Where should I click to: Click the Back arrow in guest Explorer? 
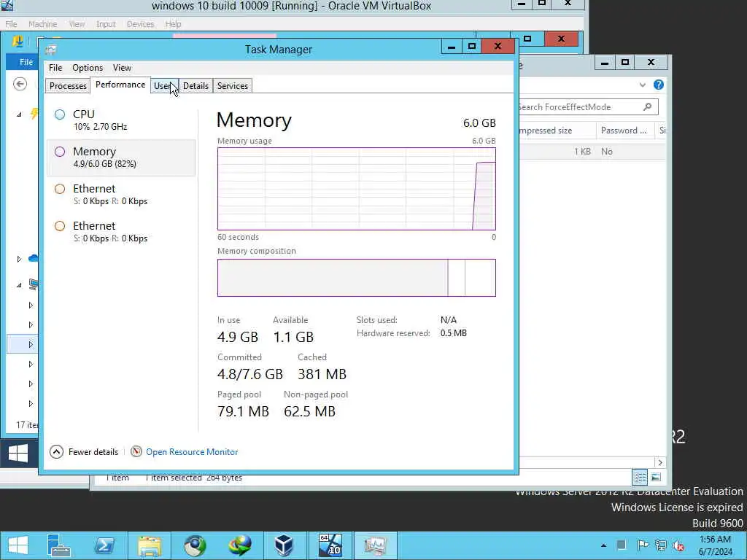tap(20, 85)
